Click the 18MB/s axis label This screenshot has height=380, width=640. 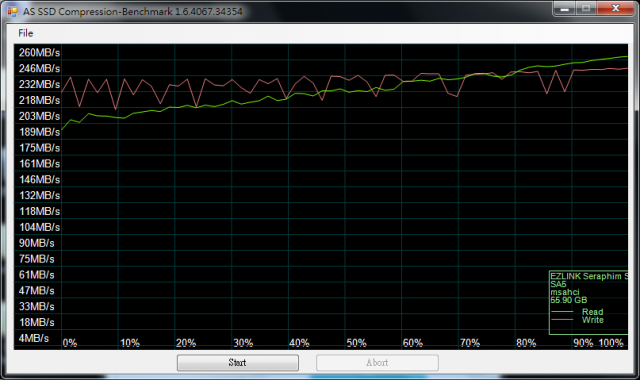[36, 322]
